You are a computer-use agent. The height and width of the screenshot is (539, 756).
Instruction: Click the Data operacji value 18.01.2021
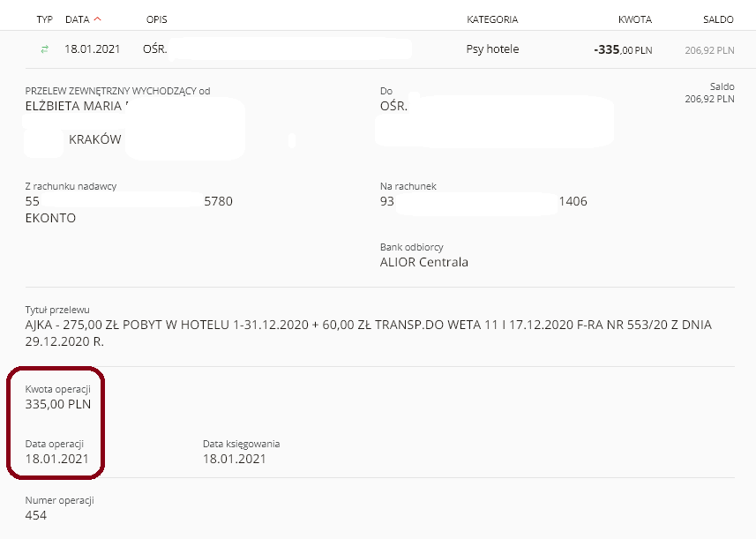[56, 459]
